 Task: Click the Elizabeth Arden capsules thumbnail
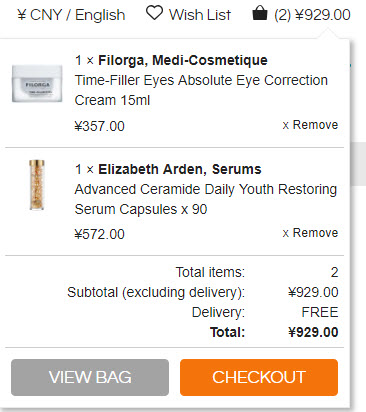37,185
